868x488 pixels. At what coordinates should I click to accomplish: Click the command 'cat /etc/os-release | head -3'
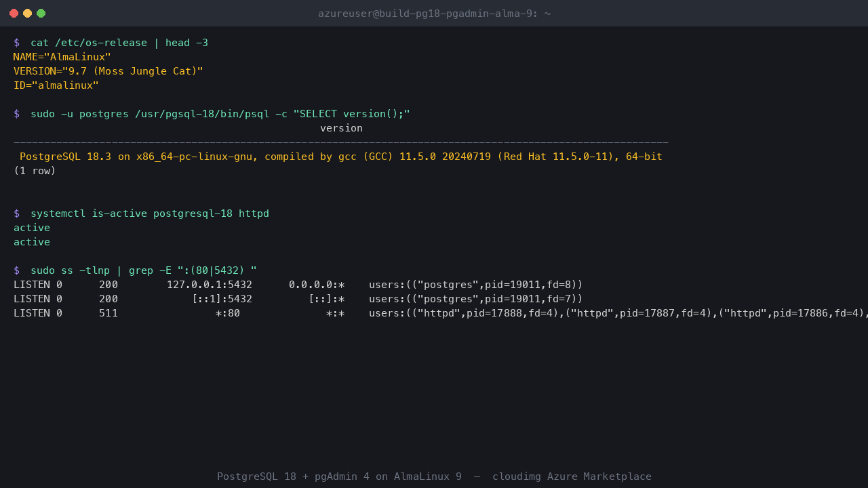click(x=119, y=43)
